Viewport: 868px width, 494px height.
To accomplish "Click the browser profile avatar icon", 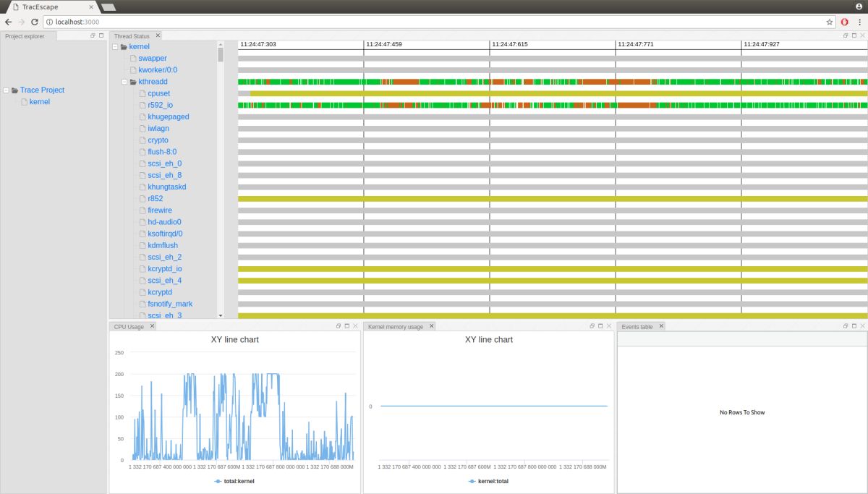I will pyautogui.click(x=859, y=6).
